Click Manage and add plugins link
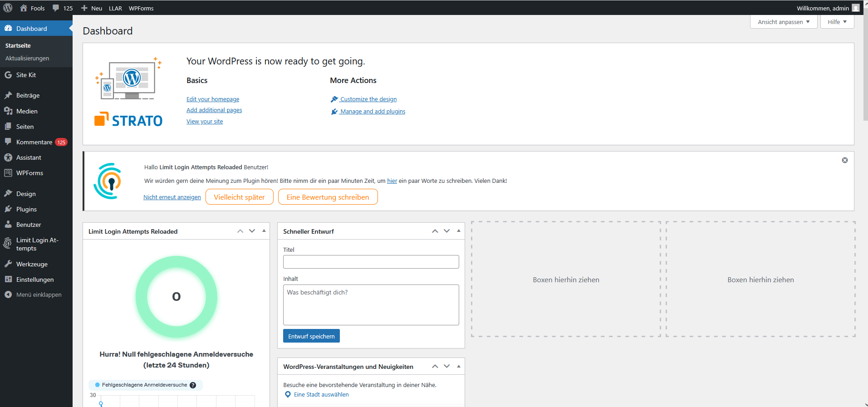The image size is (868, 407). pyautogui.click(x=373, y=111)
